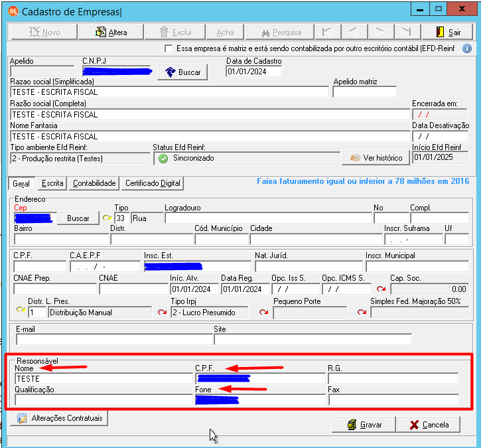Check the matriz contabilizada por outro escritório box
The width and height of the screenshot is (481, 448).
click(169, 48)
